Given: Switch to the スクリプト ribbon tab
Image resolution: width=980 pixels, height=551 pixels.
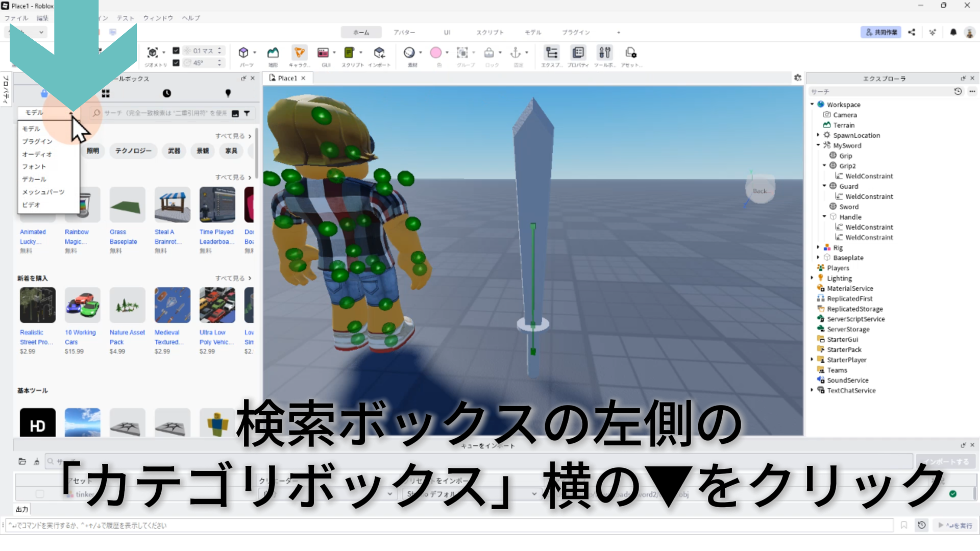Looking at the screenshot, I should tap(489, 32).
